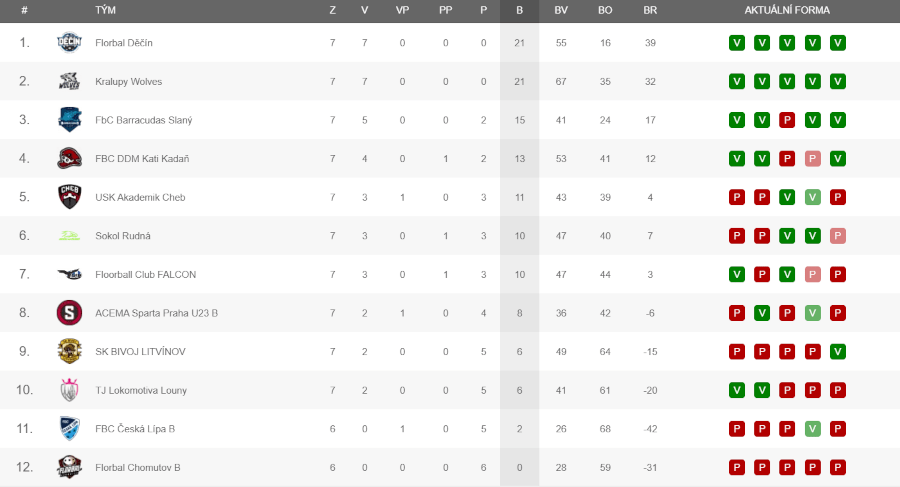Sort standings by BV column header
900x487 pixels.
(561, 10)
